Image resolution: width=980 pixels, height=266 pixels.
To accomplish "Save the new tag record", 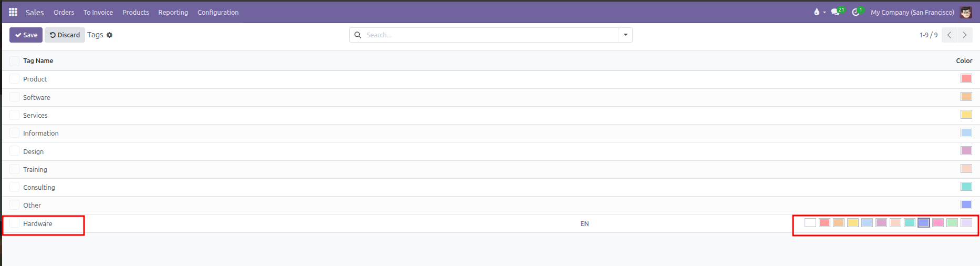I will (x=26, y=35).
